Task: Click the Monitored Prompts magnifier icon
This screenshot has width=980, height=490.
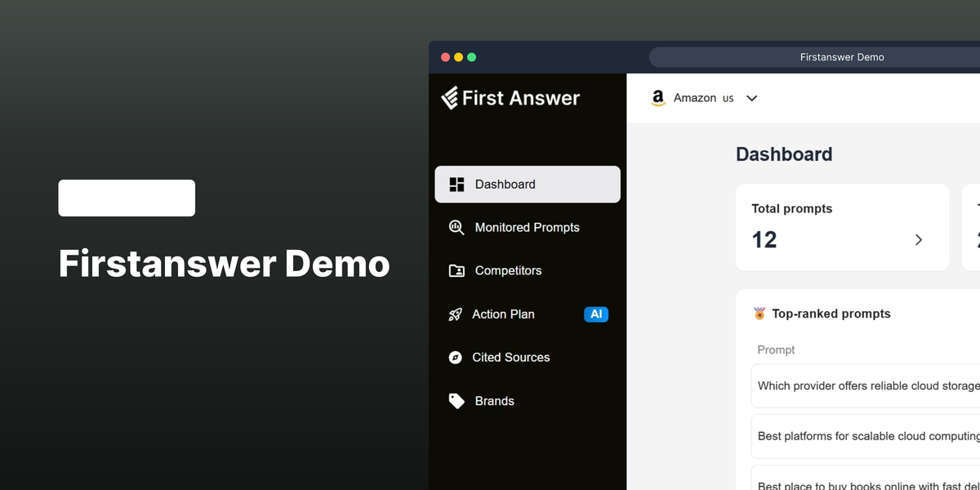Action: (457, 228)
